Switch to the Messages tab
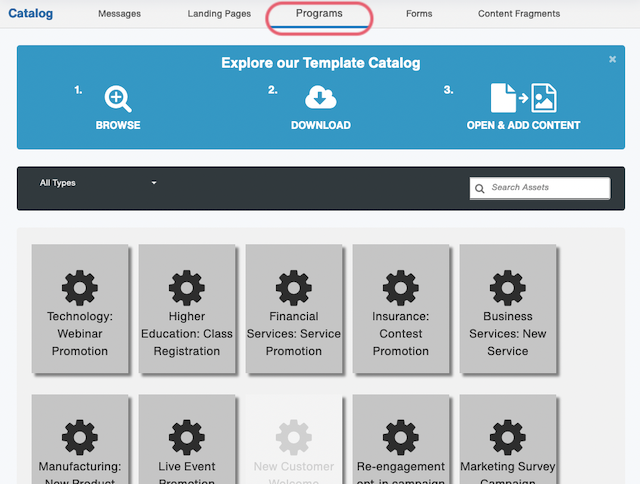640x484 pixels. point(119,14)
